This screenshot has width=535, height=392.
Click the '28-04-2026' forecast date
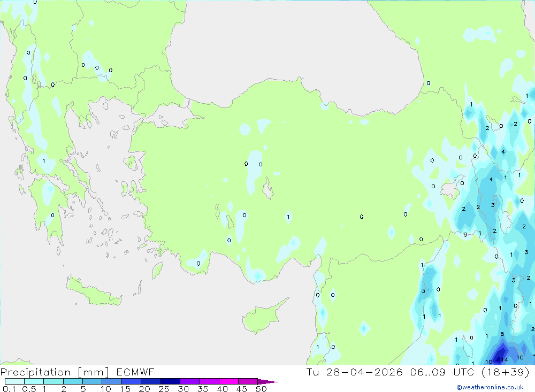click(364, 372)
